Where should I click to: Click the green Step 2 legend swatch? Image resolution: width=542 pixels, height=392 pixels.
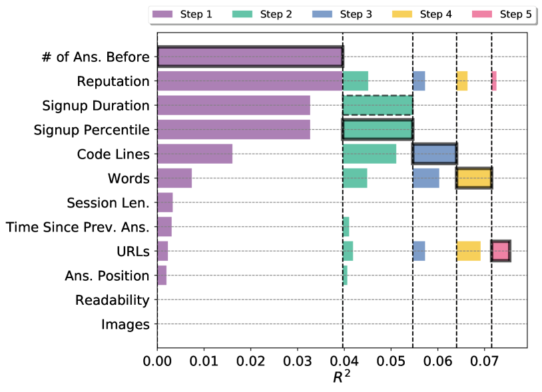point(244,14)
